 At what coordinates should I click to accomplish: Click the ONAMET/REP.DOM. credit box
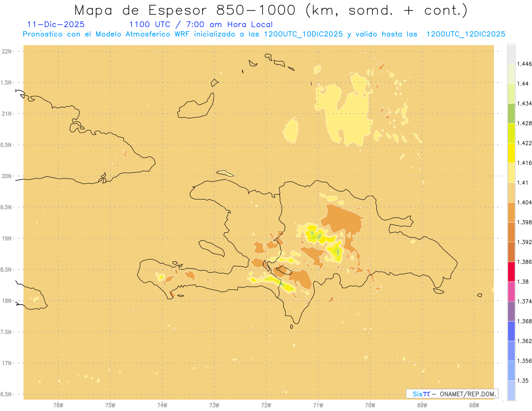coord(452,394)
